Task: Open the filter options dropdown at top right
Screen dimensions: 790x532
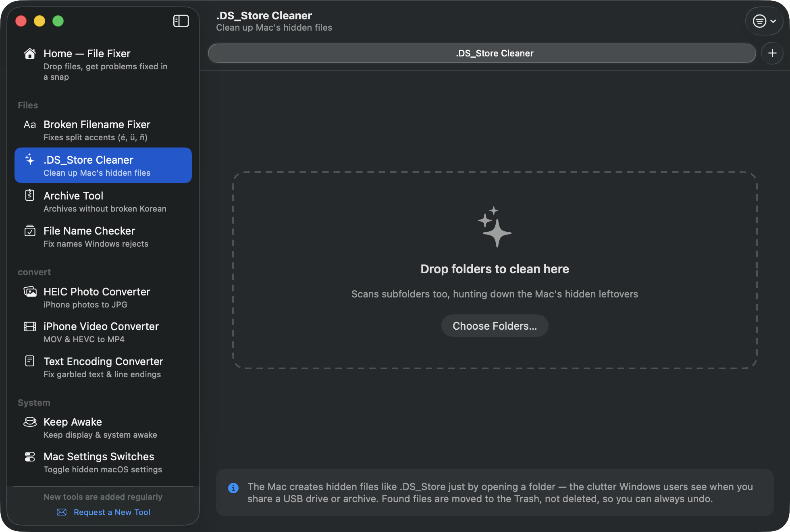Action: pos(765,21)
